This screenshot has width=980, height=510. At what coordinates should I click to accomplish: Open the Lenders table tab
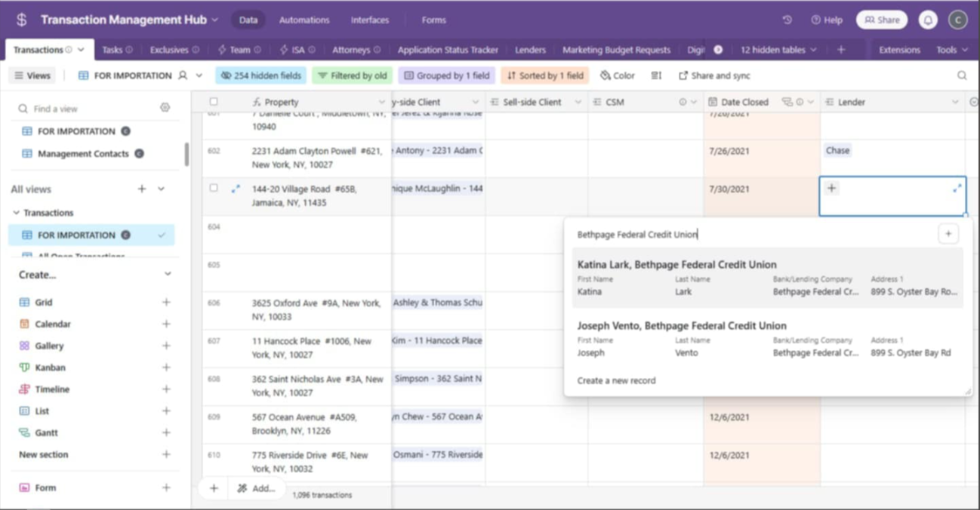(x=530, y=50)
